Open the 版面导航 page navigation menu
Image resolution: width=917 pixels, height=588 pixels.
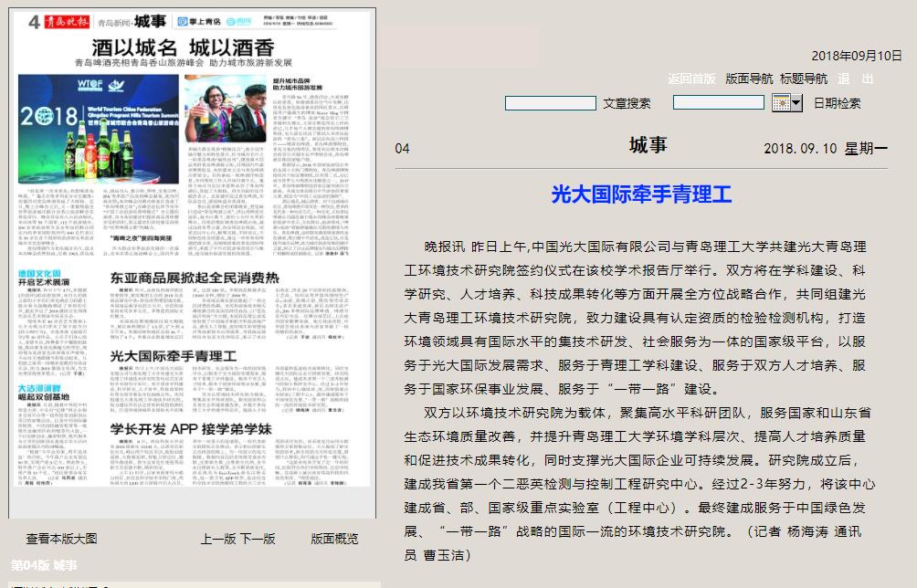[749, 79]
